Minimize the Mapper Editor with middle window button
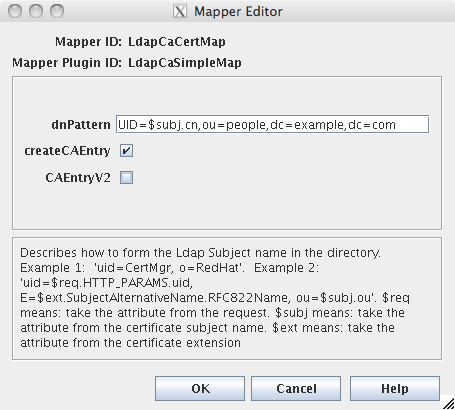The image size is (455, 410). pos(36,11)
